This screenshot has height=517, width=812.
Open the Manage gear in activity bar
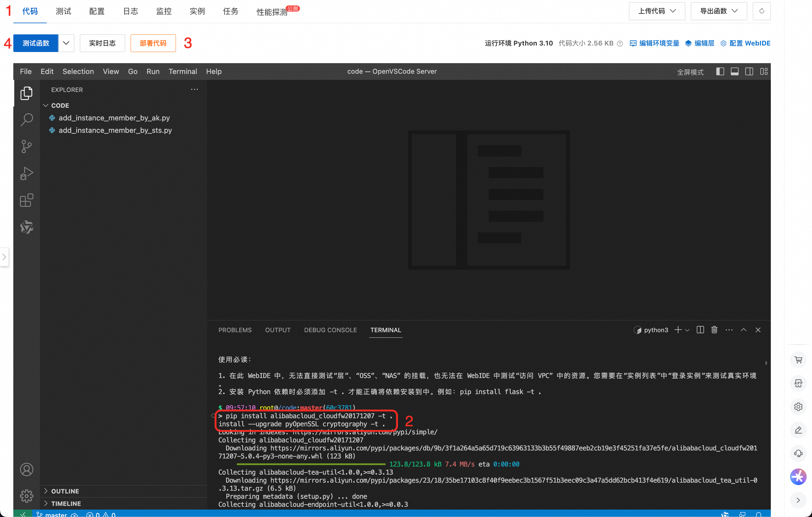(x=26, y=496)
